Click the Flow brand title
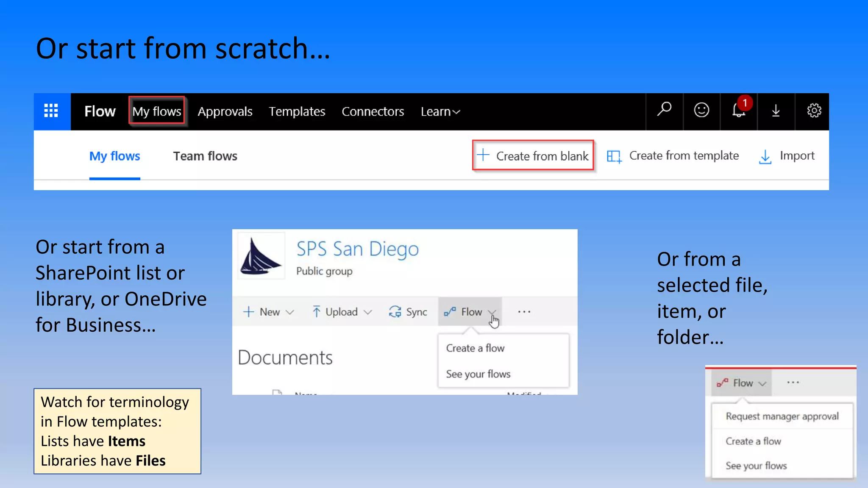Viewport: 868px width, 488px height. click(100, 111)
